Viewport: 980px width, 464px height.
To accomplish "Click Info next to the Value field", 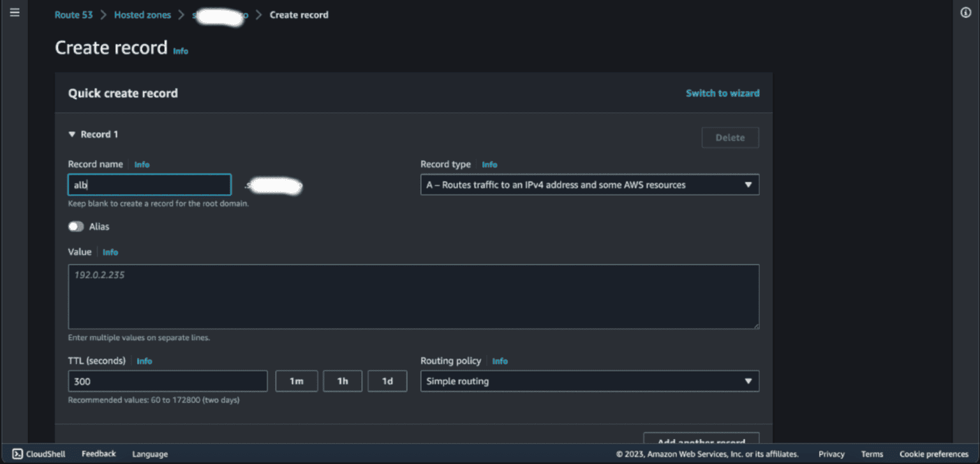I will click(x=110, y=252).
